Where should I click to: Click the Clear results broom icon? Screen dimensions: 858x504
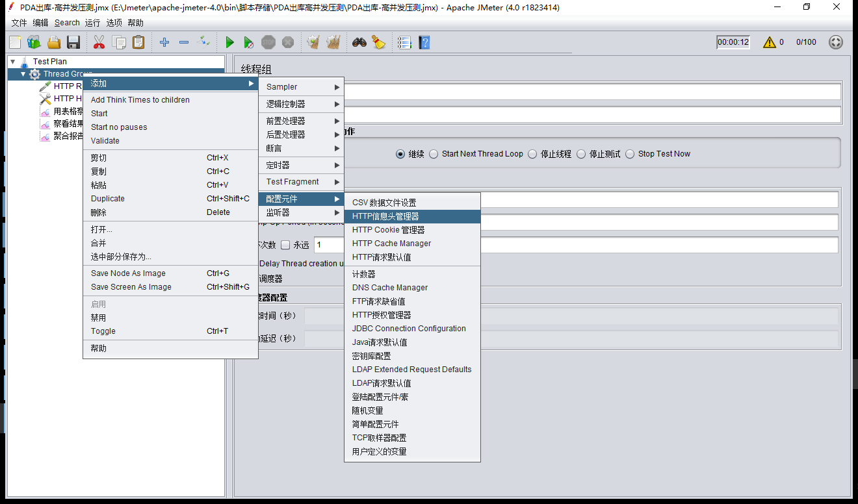378,42
